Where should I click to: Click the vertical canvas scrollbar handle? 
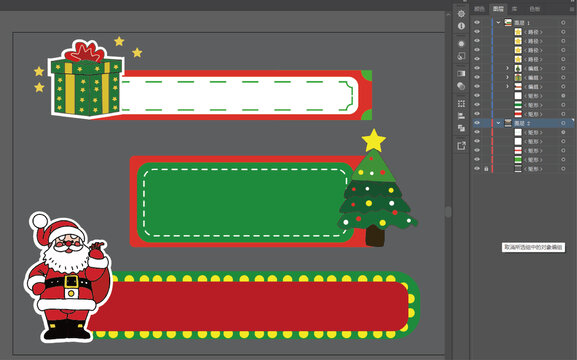(x=448, y=212)
